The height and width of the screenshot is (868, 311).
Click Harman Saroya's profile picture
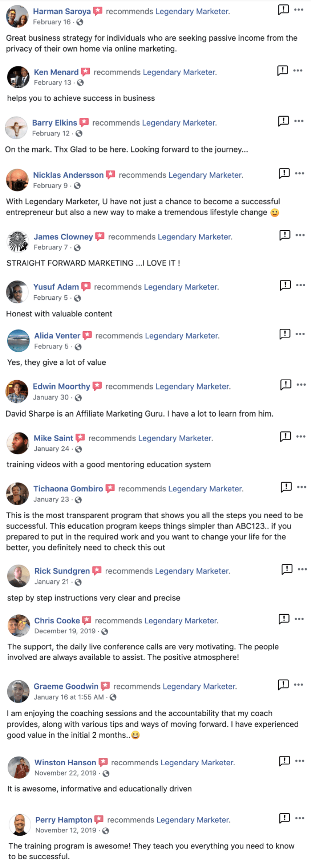click(x=17, y=16)
